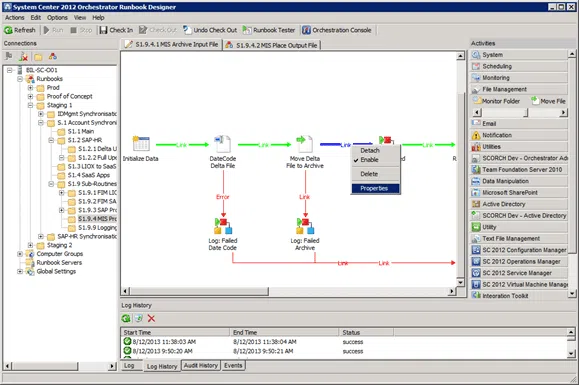Select the Move Delta File to Archive icon
579x385 pixels.
coord(305,144)
